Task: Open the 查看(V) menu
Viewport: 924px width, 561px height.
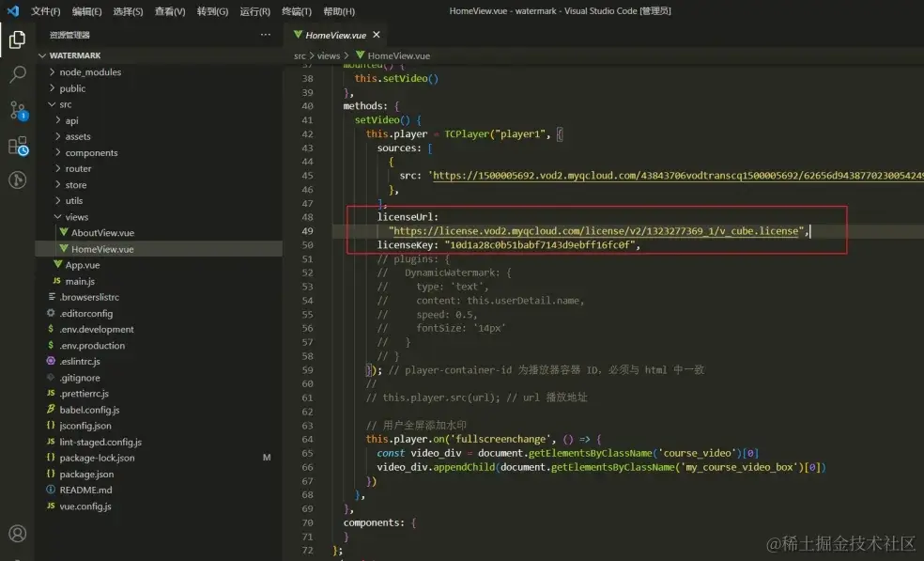Action: click(x=170, y=11)
